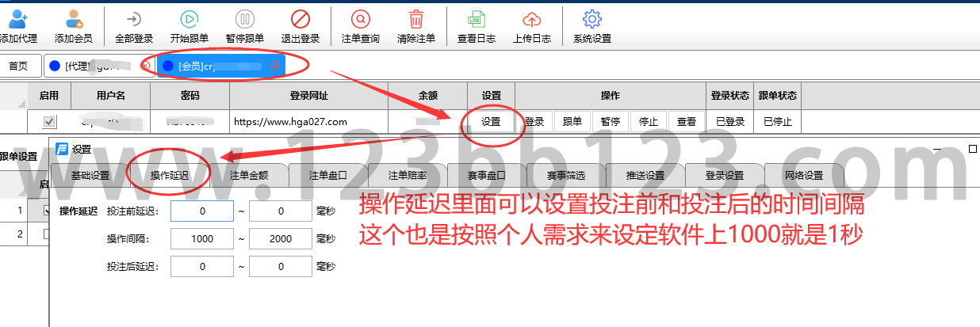Toggle the 启用 checkbox in the member row
The width and height of the screenshot is (980, 327).
click(49, 122)
